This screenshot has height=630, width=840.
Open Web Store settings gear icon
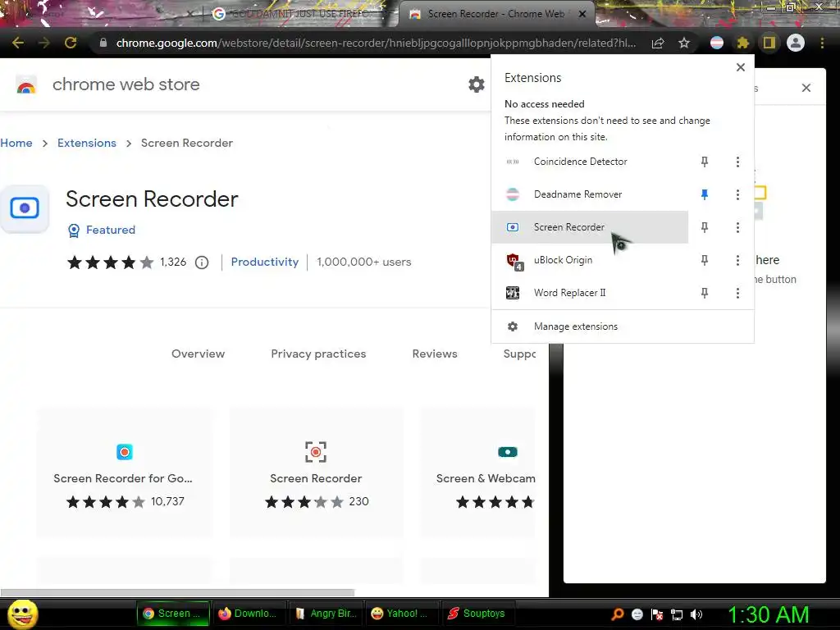(477, 84)
